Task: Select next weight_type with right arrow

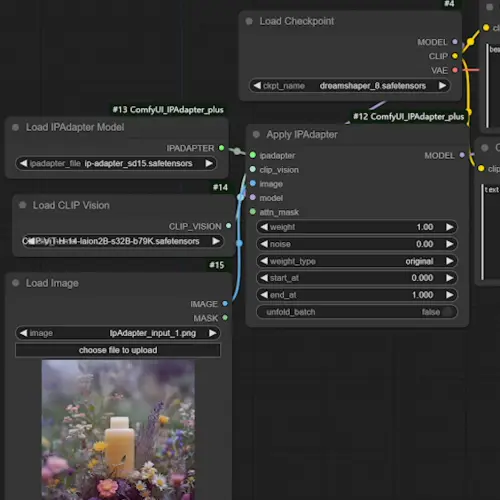Action: (449, 261)
